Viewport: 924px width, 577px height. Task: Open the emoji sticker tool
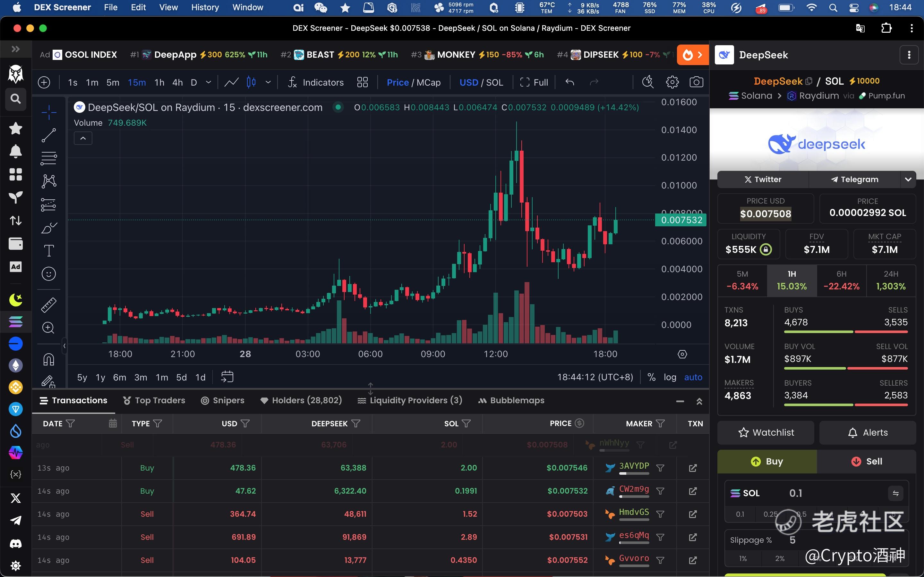click(x=48, y=274)
